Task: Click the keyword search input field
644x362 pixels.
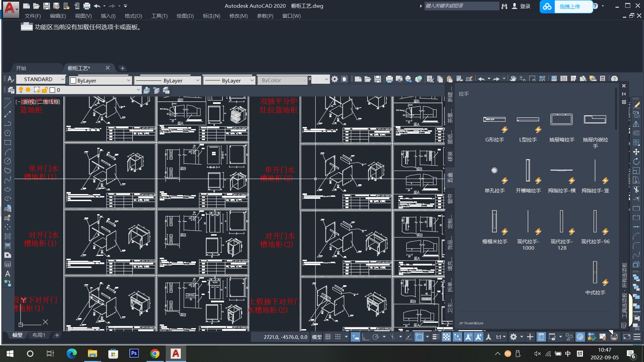Action: (x=461, y=6)
